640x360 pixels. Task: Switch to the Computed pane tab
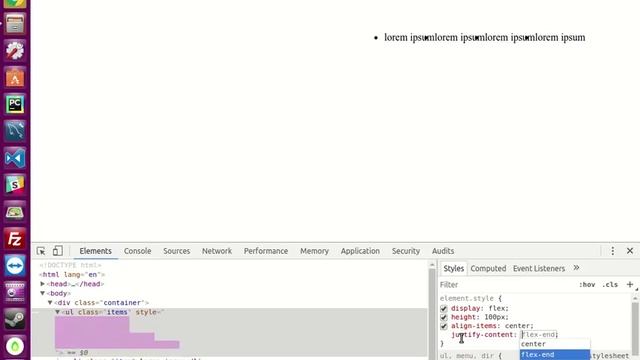(488, 268)
